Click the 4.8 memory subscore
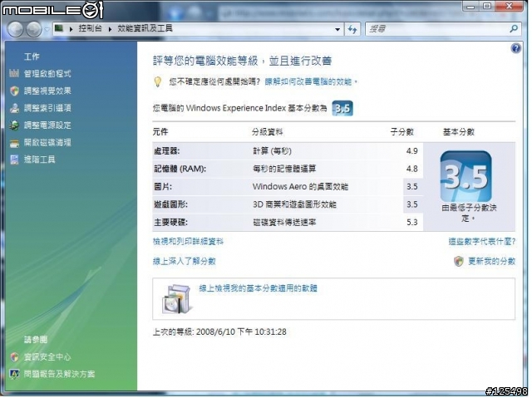The image size is (532, 398). coord(412,169)
